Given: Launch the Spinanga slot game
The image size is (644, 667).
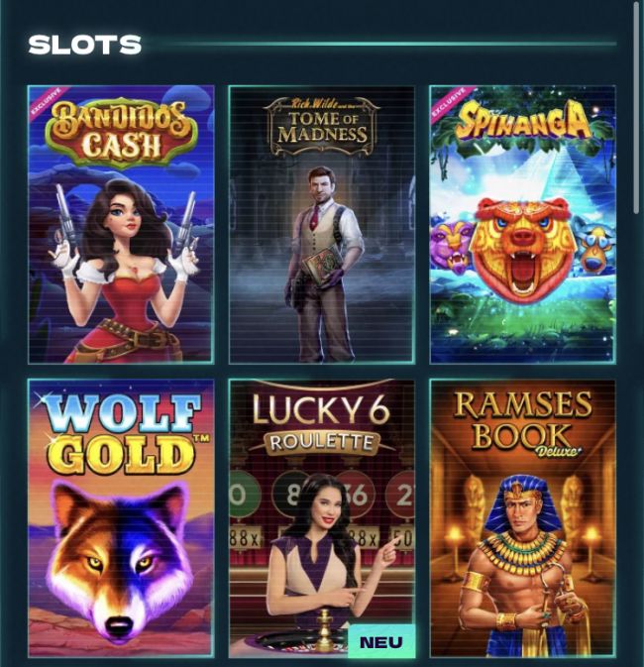Looking at the screenshot, I should (x=523, y=225).
